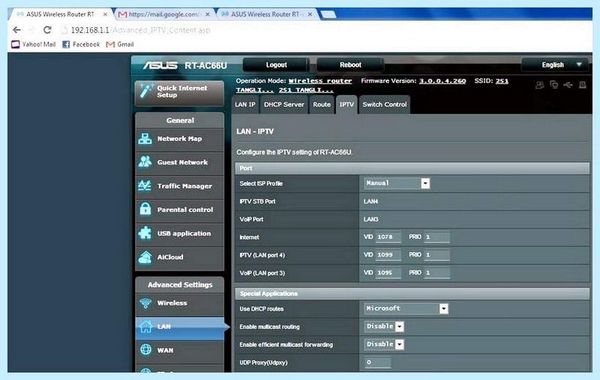The image size is (600, 380).
Task: Open the firmware version 3.0.0.4.260 link
Action: 442,81
